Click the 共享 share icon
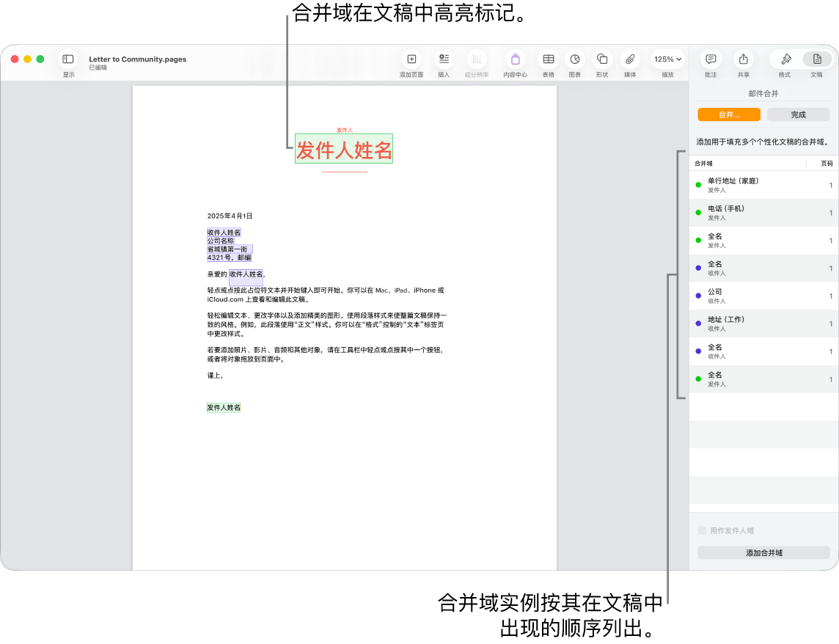Viewport: 839px width, 644px height. coord(743,59)
